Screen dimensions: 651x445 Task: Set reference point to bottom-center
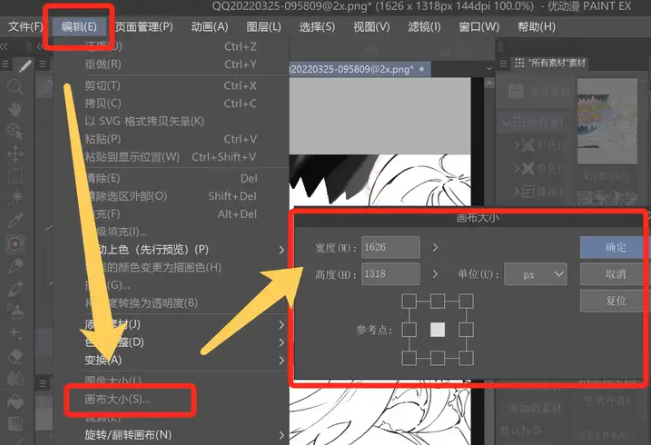click(x=437, y=358)
